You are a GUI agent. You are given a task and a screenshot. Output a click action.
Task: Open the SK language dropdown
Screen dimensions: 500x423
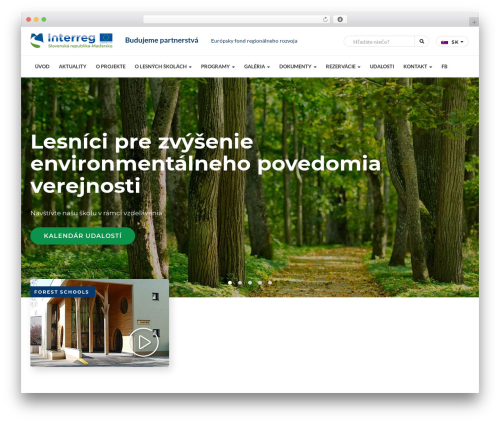pos(452,42)
